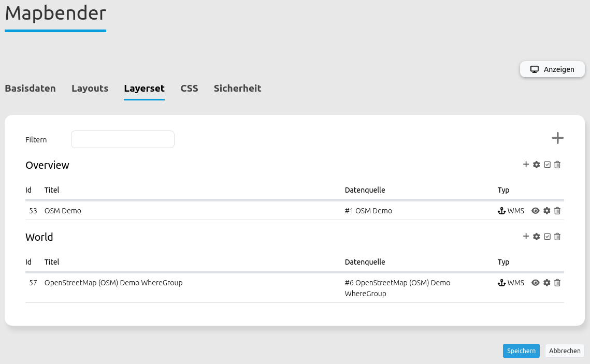Add a source to the Overview layerset

(x=526, y=165)
